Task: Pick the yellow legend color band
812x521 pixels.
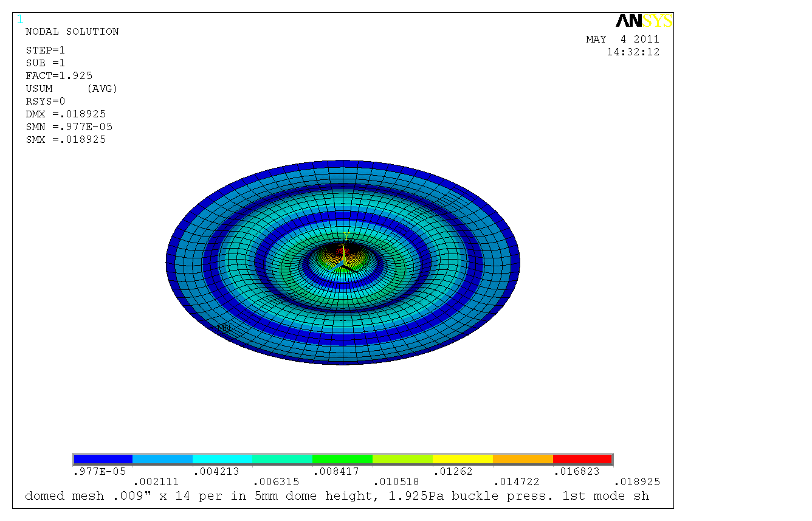Action: (x=462, y=459)
